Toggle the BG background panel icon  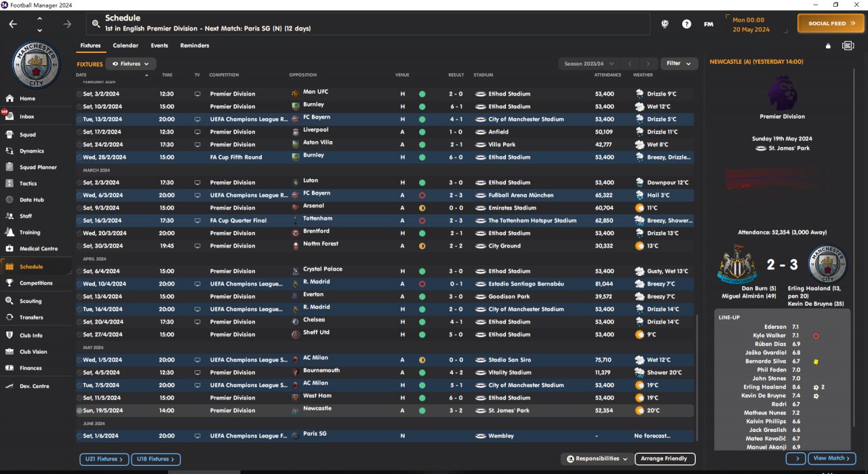848,46
